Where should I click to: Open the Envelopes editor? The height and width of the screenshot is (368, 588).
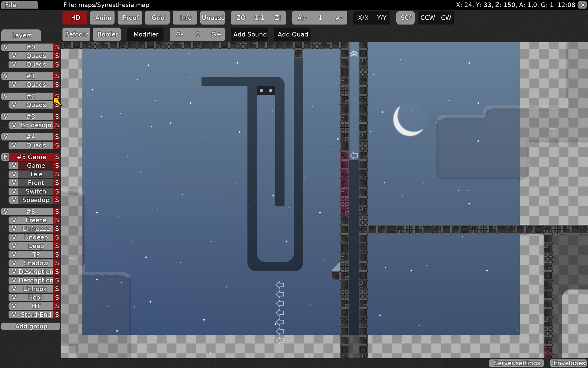[x=569, y=363]
